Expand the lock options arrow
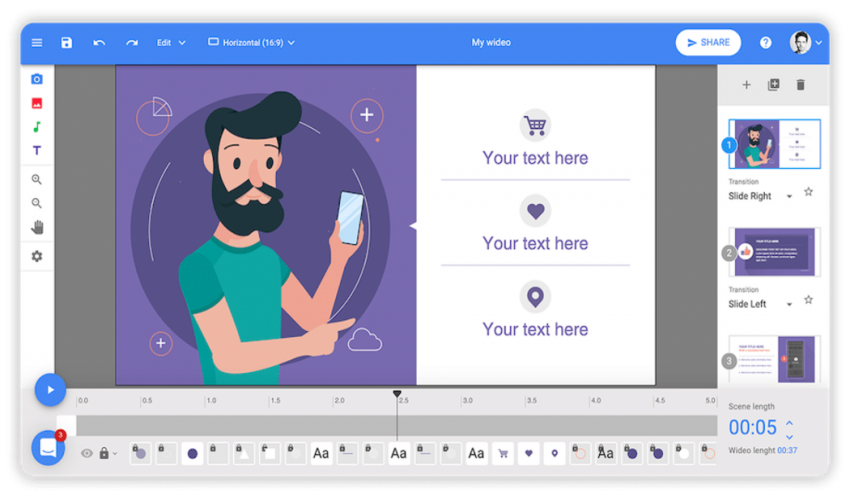This screenshot has height=500, width=850. [x=115, y=453]
